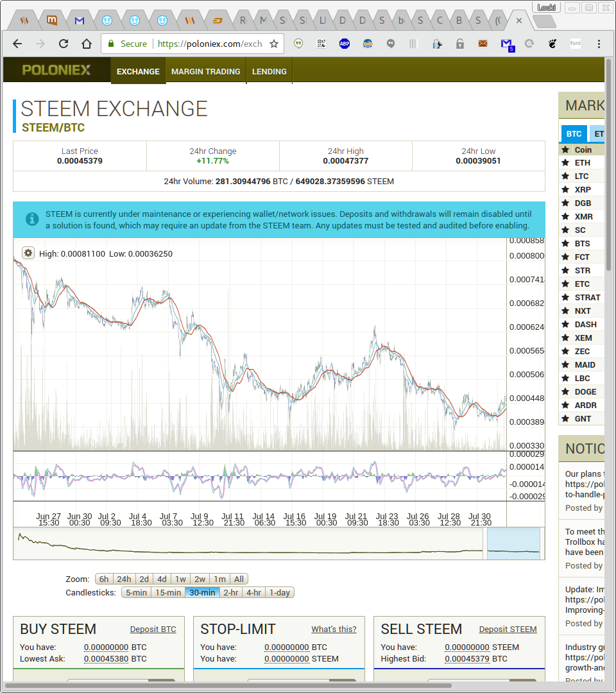616x693 pixels.
Task: Select STRAT market row
Action: (x=581, y=298)
